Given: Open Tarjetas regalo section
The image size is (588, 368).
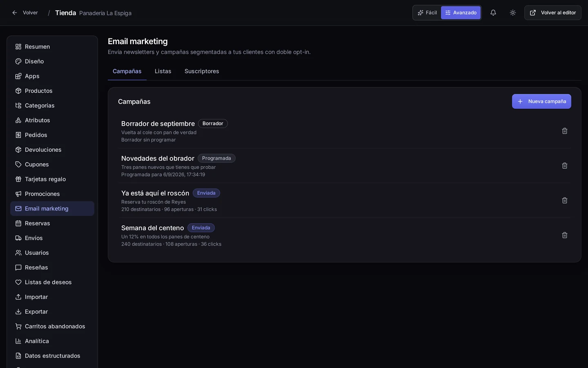Looking at the screenshot, I should pos(52,179).
